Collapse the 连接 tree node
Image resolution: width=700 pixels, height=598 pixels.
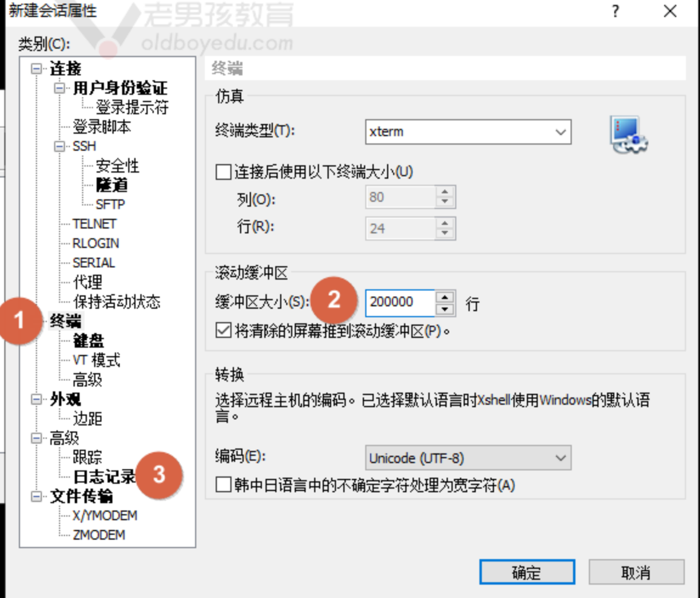click(x=37, y=69)
